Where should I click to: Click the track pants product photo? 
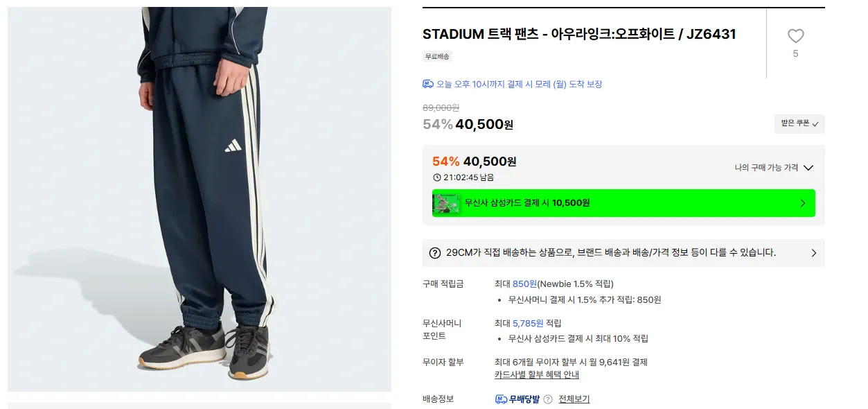(x=200, y=199)
